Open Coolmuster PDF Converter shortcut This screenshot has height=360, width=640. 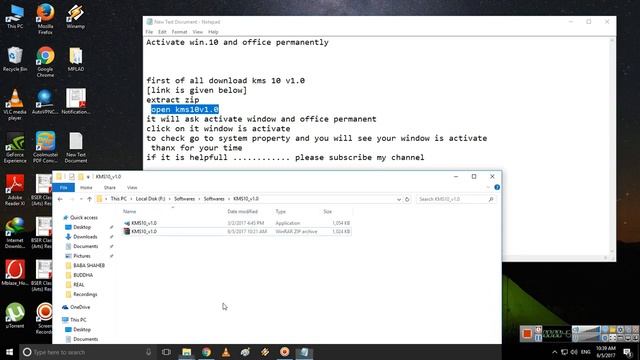pos(45,147)
